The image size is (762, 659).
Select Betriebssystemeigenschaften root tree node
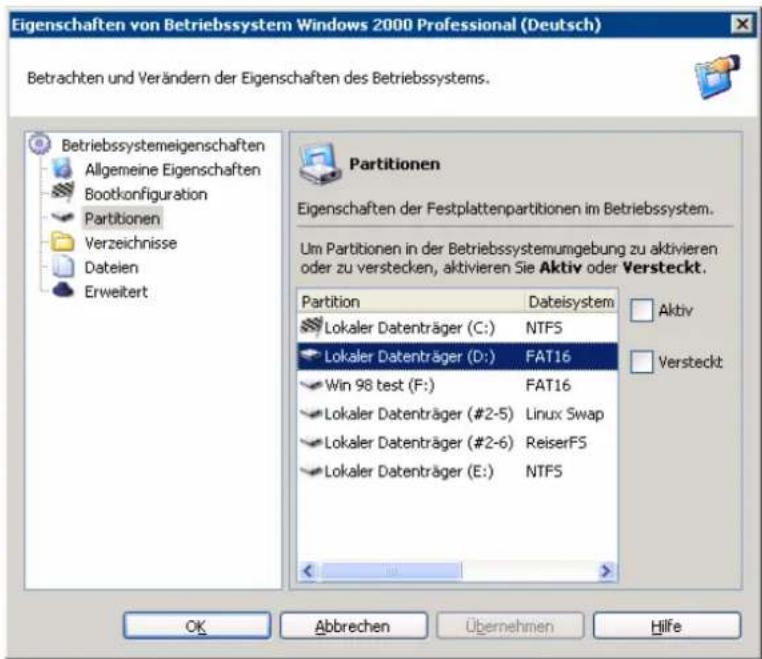click(163, 145)
